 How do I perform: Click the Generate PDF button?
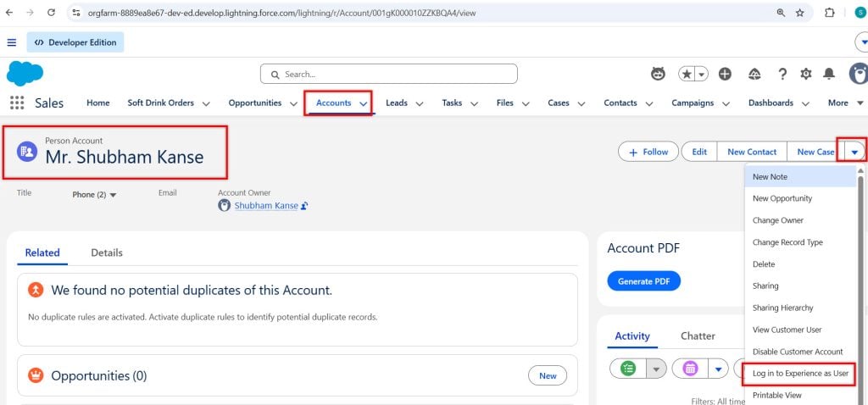click(x=644, y=281)
